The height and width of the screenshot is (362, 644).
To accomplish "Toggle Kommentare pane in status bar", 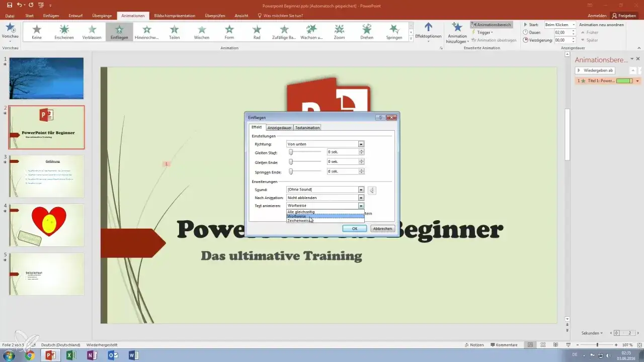I will [x=504, y=345].
